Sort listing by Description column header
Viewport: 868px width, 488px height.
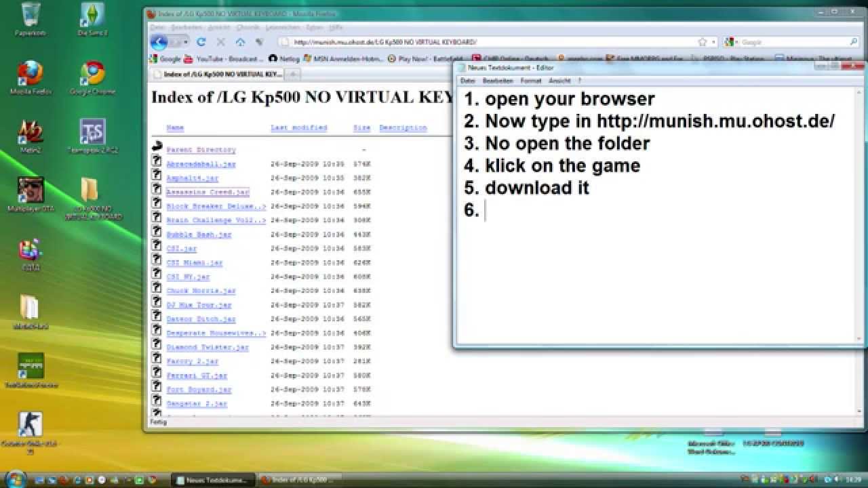[x=403, y=127]
